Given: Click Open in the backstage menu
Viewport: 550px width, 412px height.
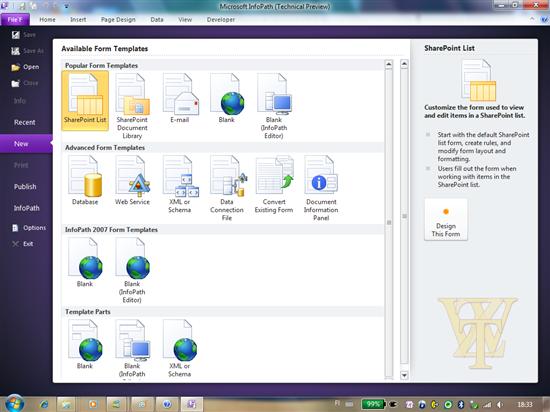Looking at the screenshot, I should click(x=25, y=67).
